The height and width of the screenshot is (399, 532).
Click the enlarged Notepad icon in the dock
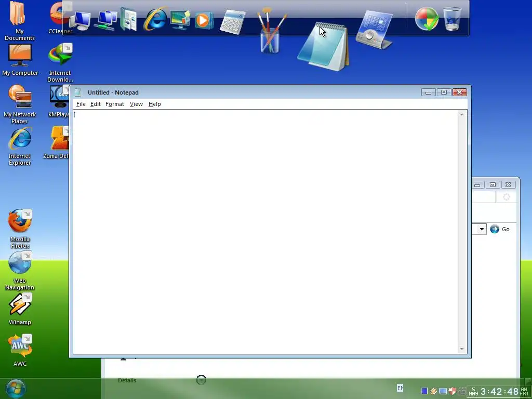point(323,47)
